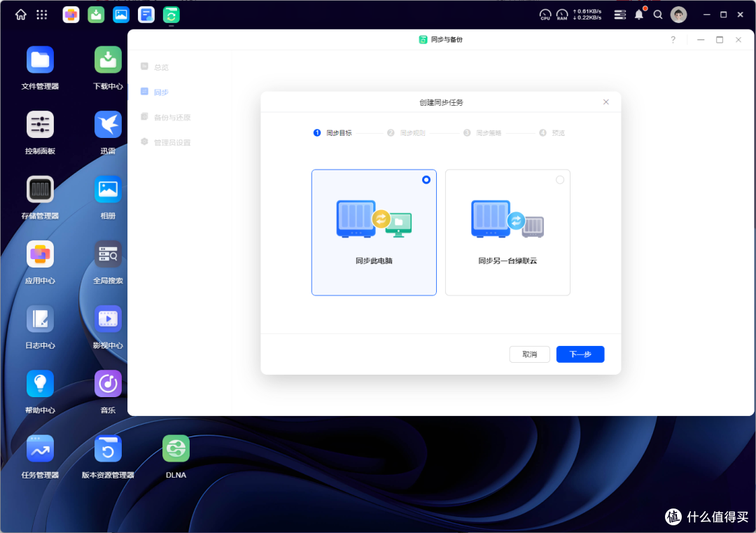
Task: Click the 下一步 button
Action: click(580, 354)
